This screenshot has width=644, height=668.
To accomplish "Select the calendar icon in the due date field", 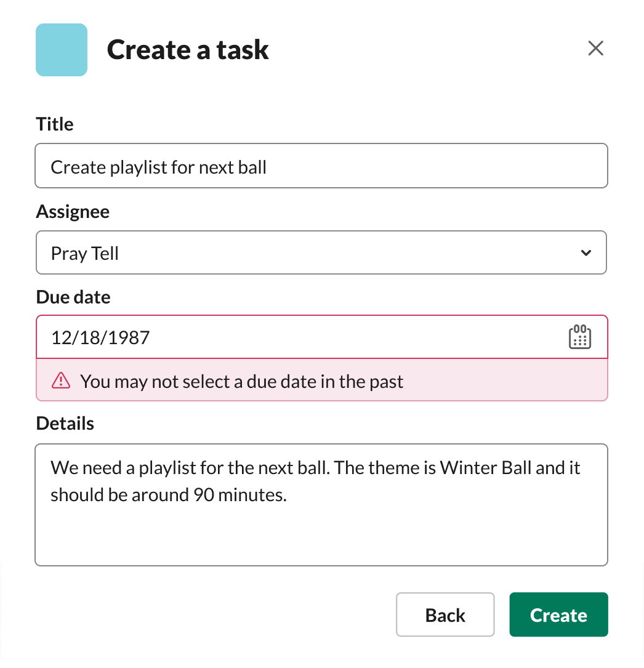I will 581,337.
